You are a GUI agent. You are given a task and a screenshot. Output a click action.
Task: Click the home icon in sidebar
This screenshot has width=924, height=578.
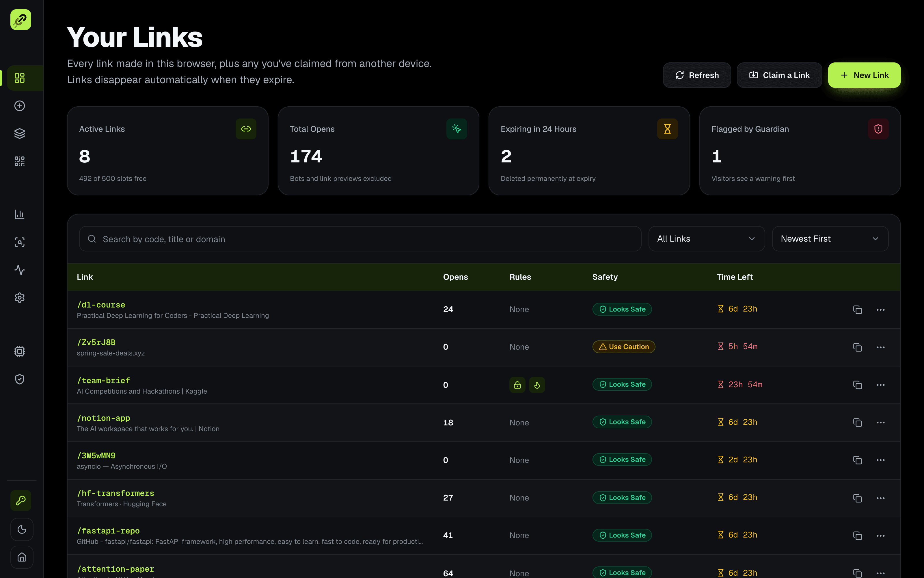pyautogui.click(x=22, y=557)
